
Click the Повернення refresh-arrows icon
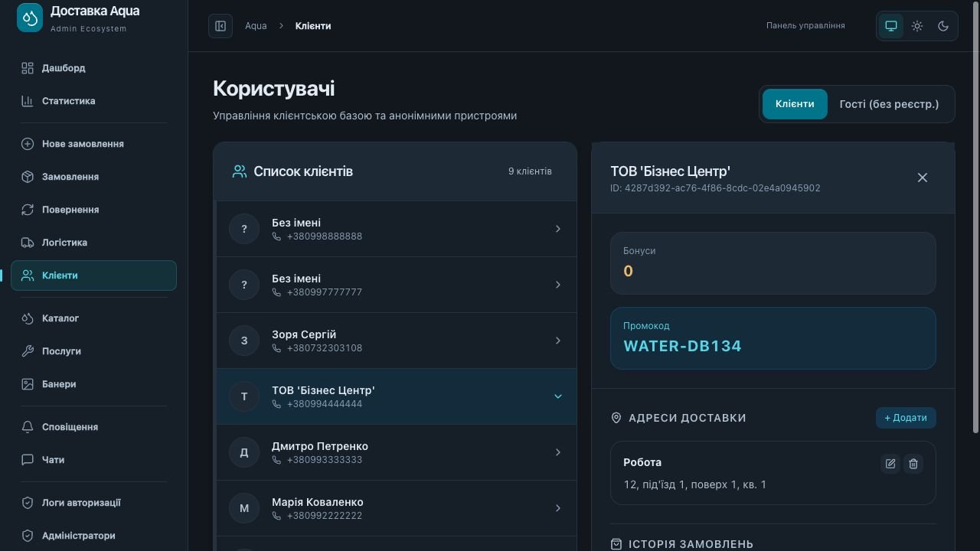click(28, 210)
